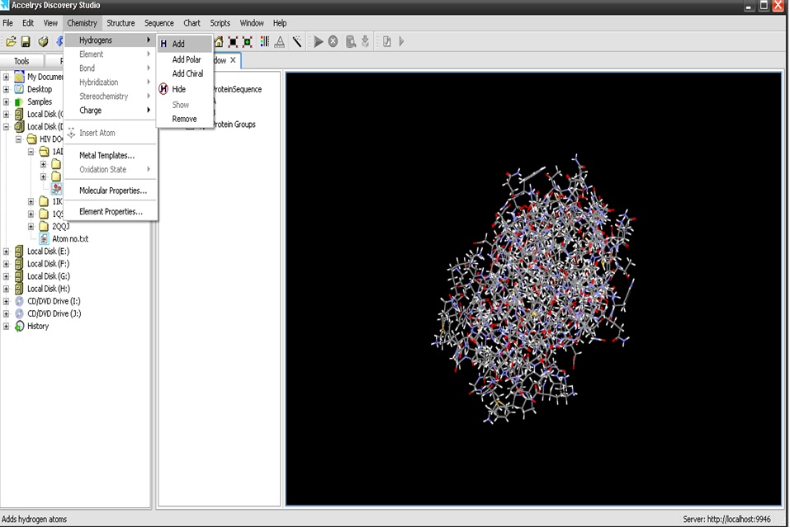Click the database search toolbar icon
This screenshot has width=790, height=532.
(x=349, y=41)
